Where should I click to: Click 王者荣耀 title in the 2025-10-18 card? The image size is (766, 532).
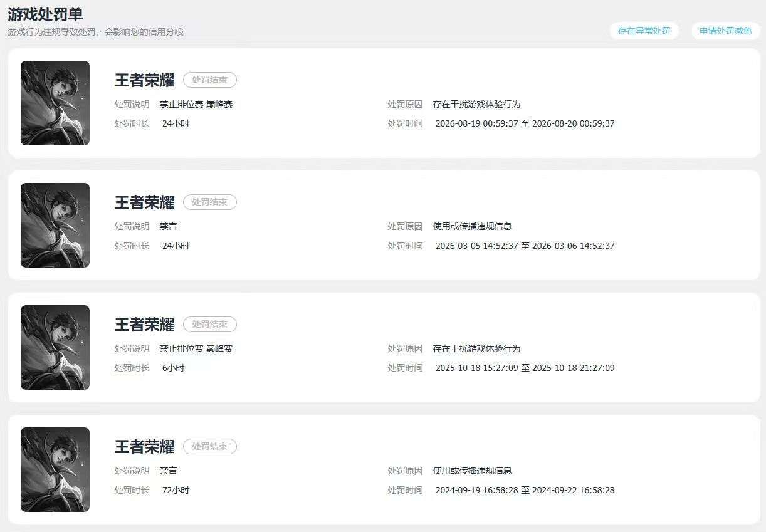144,324
